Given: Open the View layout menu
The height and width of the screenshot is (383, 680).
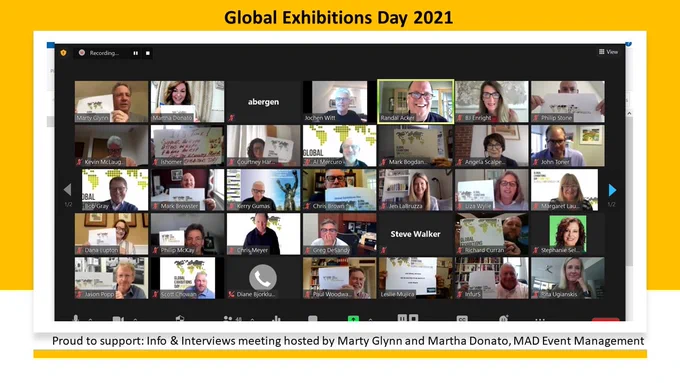Looking at the screenshot, I should pos(608,52).
